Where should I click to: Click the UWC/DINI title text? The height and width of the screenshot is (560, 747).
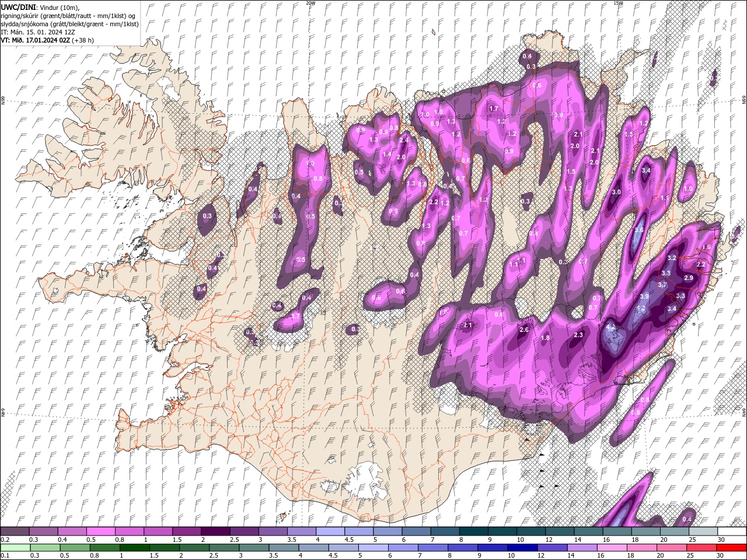(19, 6)
